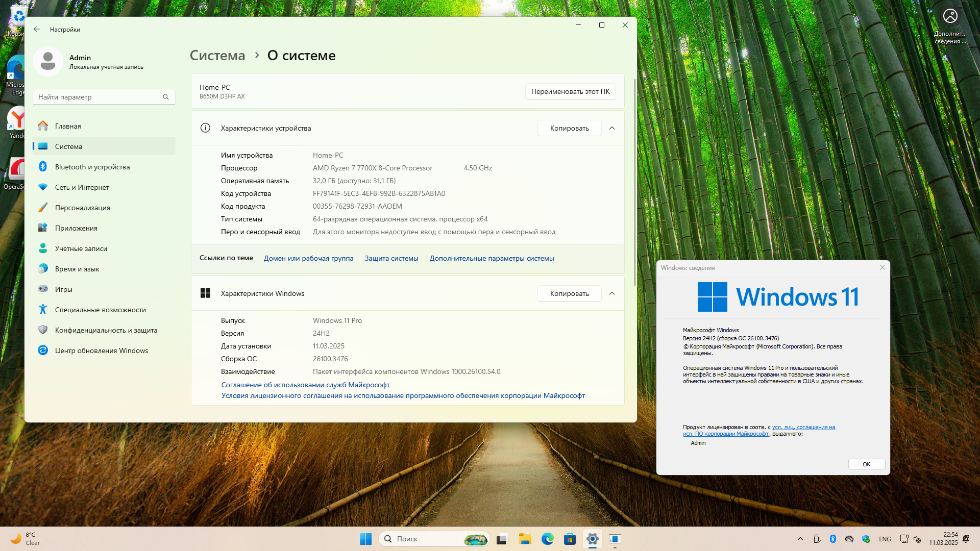The image size is (980, 551).
Task: Open File Explorer from taskbar
Action: tap(525, 539)
